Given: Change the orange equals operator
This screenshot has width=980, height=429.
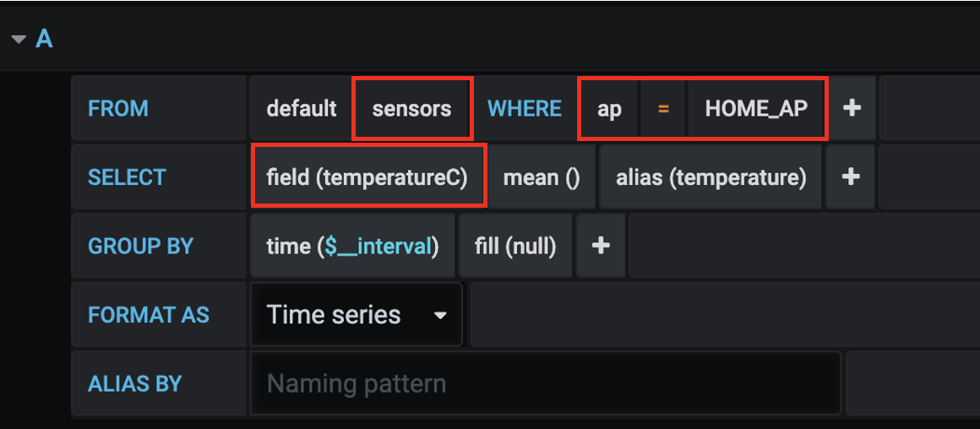Looking at the screenshot, I should coord(663,108).
